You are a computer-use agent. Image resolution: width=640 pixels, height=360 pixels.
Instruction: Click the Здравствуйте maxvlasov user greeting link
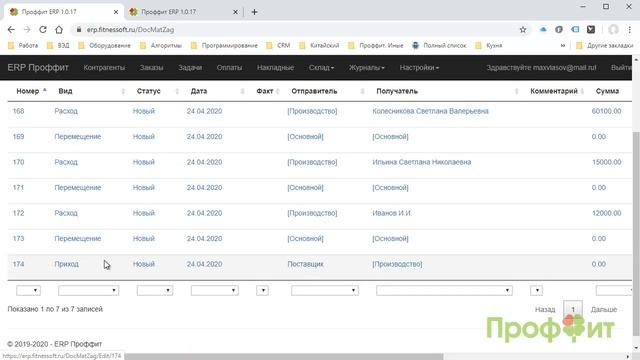pyautogui.click(x=541, y=68)
